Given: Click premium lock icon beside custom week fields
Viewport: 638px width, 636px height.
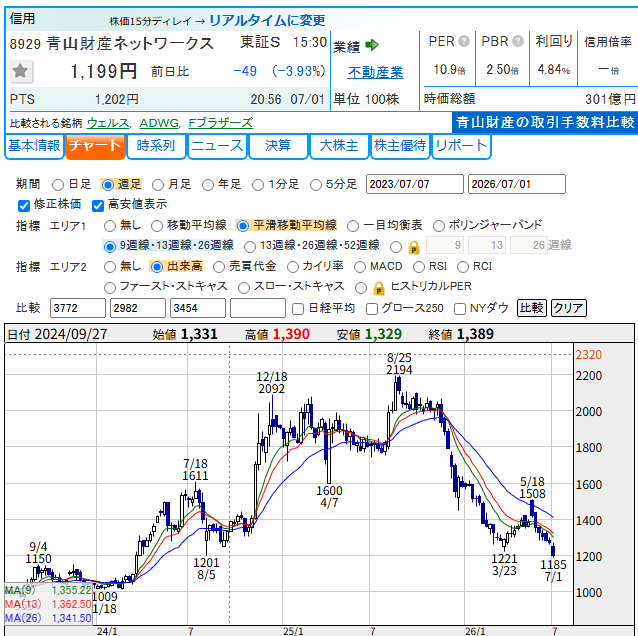Looking at the screenshot, I should tap(414, 247).
